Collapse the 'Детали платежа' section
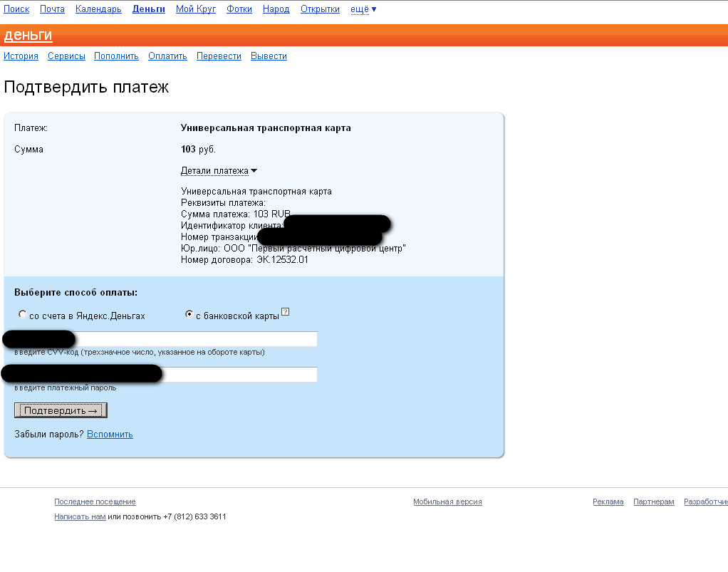The width and height of the screenshot is (728, 572). coord(219,171)
